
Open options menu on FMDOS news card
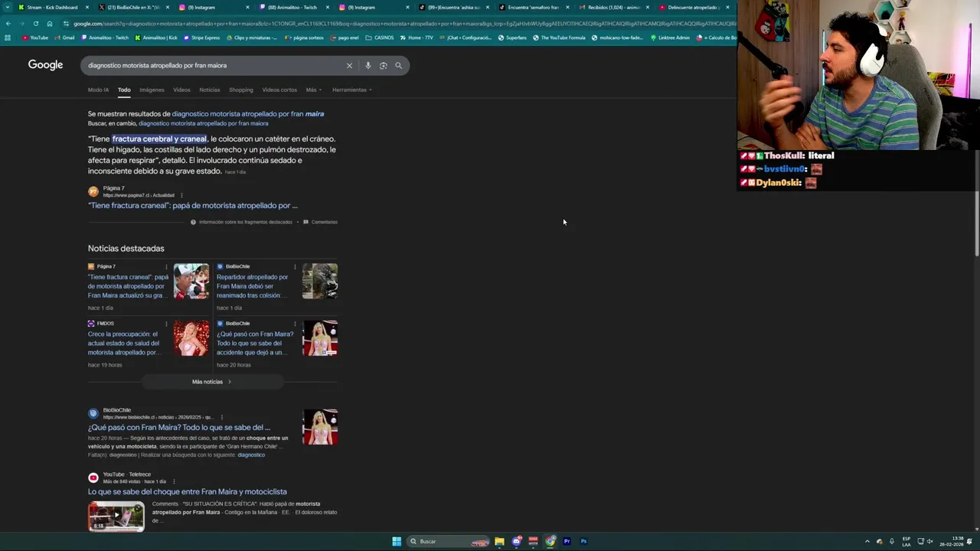tap(166, 324)
